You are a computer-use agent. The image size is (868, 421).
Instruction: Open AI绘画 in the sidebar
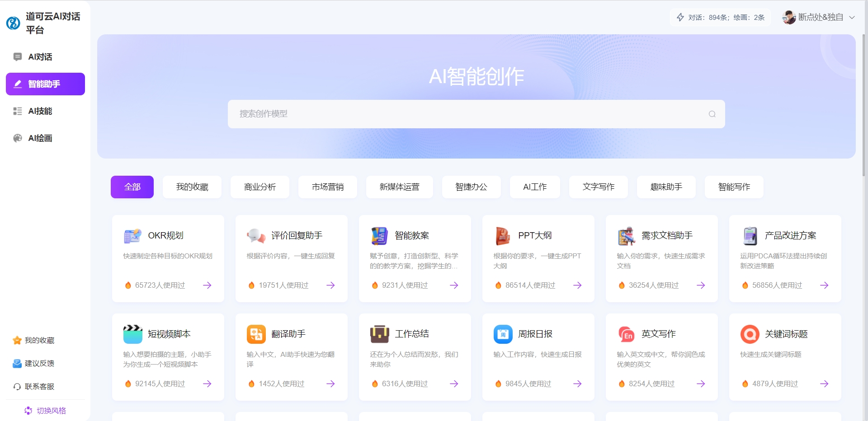40,138
